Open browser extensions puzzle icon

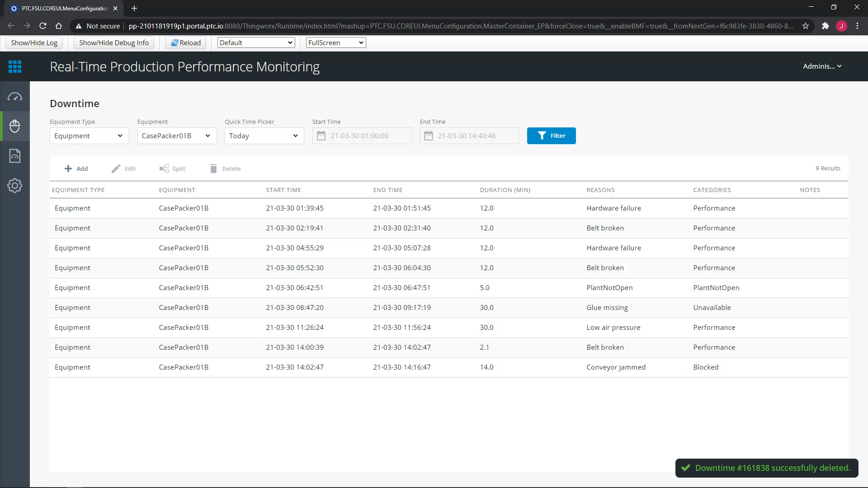[x=826, y=26]
